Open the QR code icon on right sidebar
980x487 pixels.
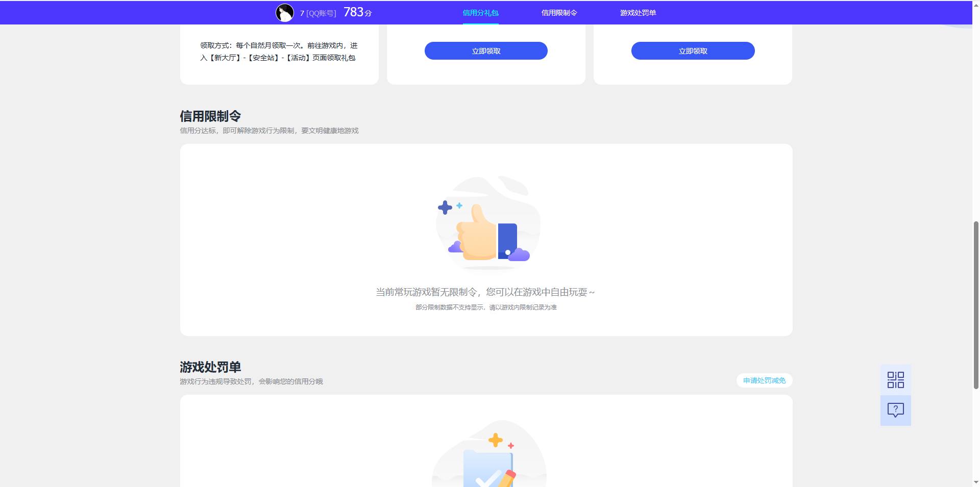(x=895, y=380)
